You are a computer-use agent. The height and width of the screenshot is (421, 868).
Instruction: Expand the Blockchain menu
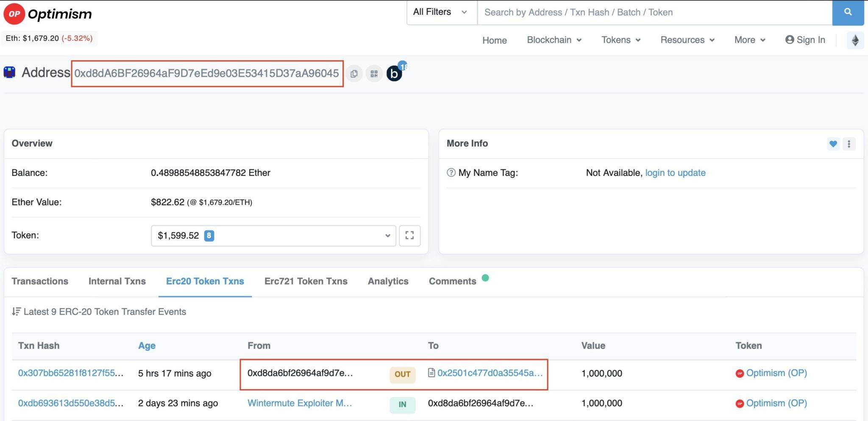point(554,40)
